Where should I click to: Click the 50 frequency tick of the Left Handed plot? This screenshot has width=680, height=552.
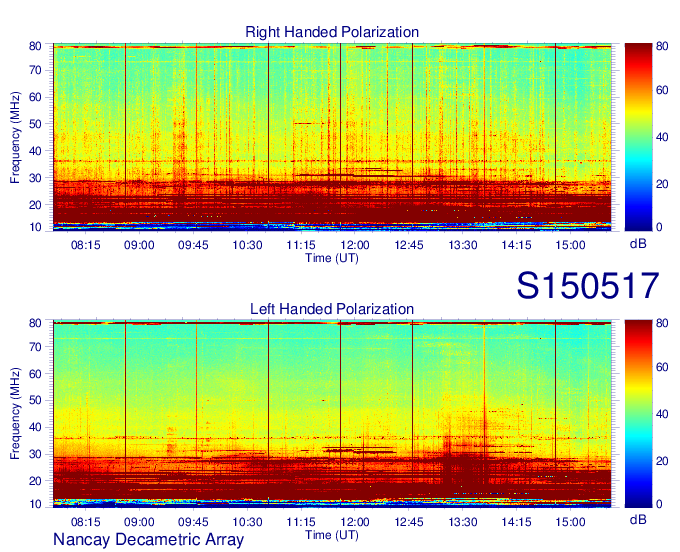pos(35,400)
